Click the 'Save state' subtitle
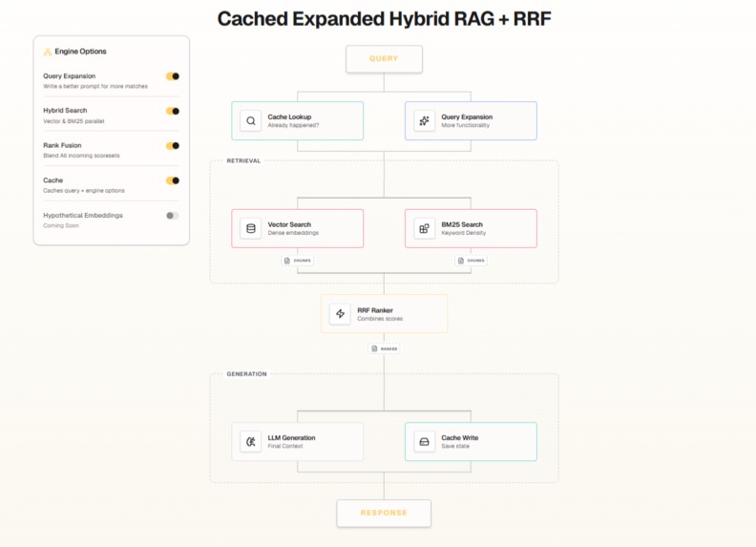This screenshot has height=547, width=756. 455,446
